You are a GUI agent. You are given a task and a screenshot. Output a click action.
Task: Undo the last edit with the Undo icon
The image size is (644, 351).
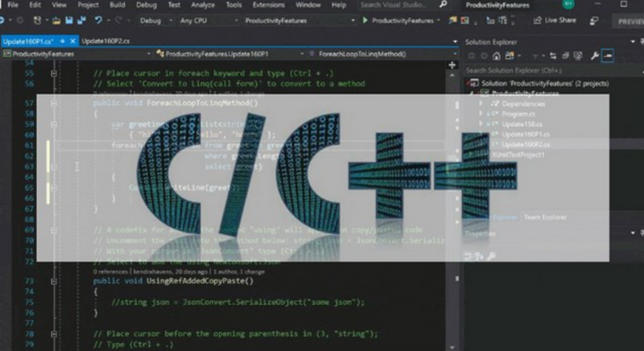(98, 20)
